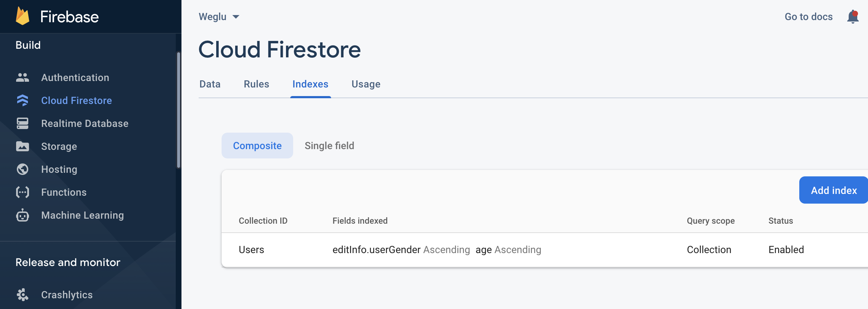Click the Users collection ID cell

point(251,250)
